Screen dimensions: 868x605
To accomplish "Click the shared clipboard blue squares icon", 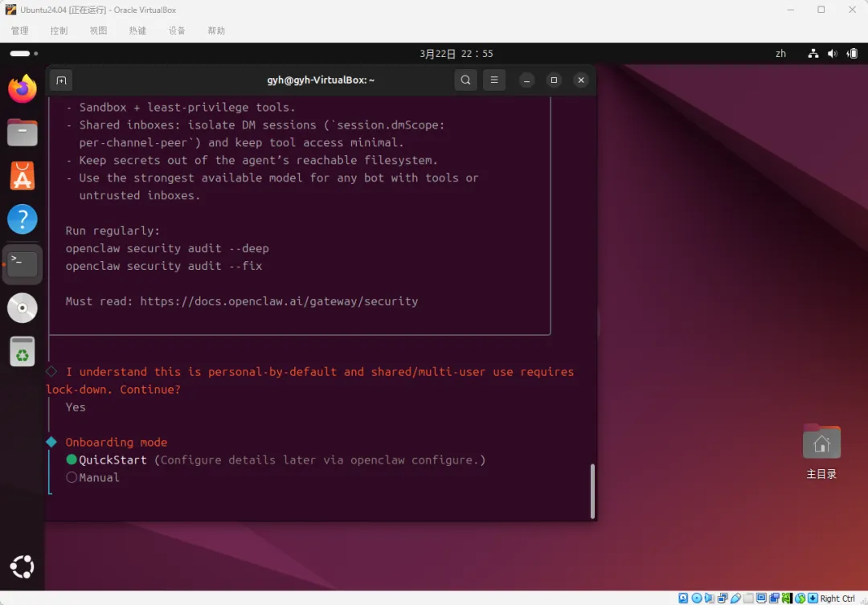I will coord(774,598).
